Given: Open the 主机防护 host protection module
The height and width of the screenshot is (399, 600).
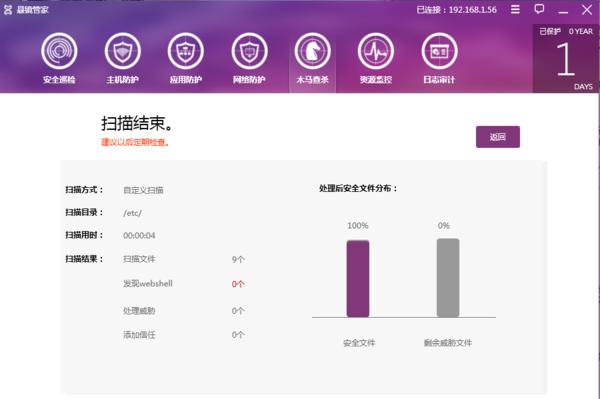Looking at the screenshot, I should [x=122, y=59].
